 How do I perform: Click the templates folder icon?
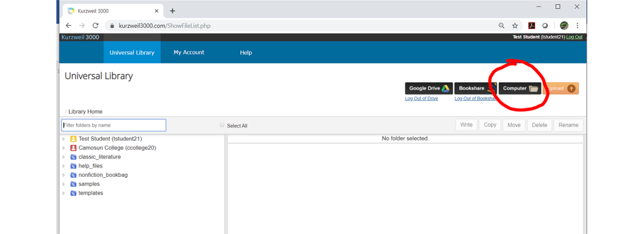(x=73, y=193)
